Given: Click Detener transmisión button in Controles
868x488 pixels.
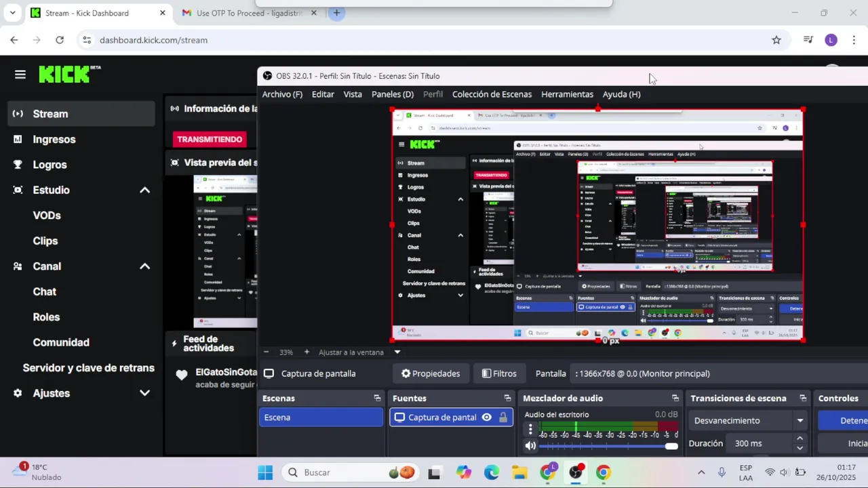Looking at the screenshot, I should pyautogui.click(x=843, y=421).
